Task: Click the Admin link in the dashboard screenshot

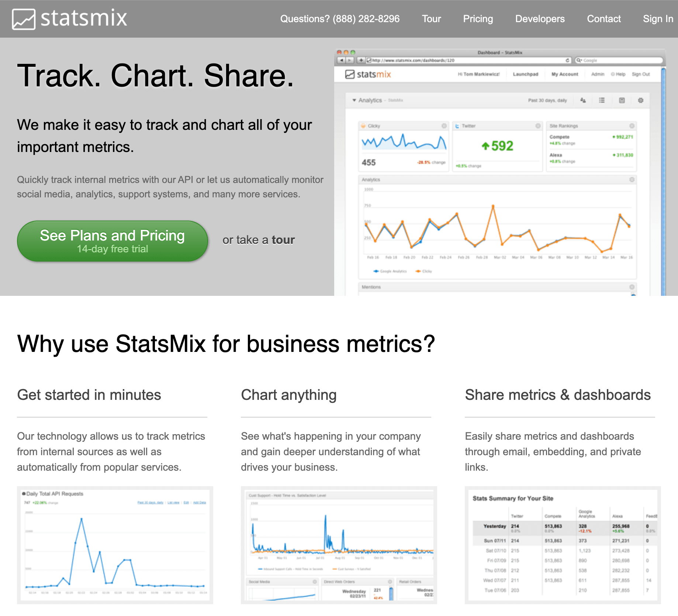Action: (x=598, y=74)
